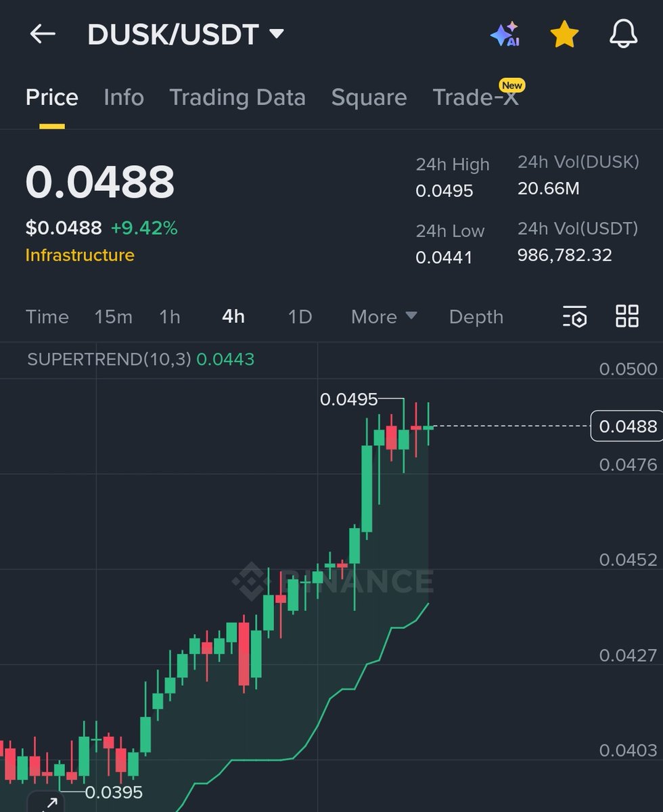The width and height of the screenshot is (663, 812).
Task: Switch to the Price tab
Action: 52,97
